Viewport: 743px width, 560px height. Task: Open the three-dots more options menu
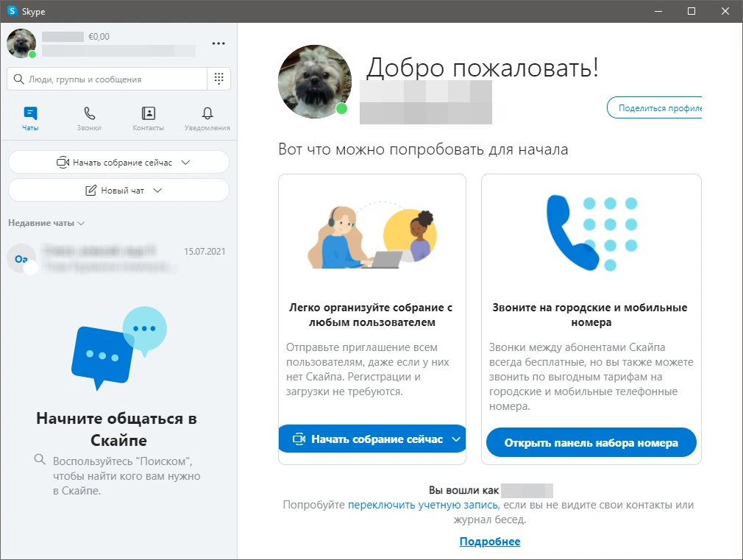pos(218,43)
